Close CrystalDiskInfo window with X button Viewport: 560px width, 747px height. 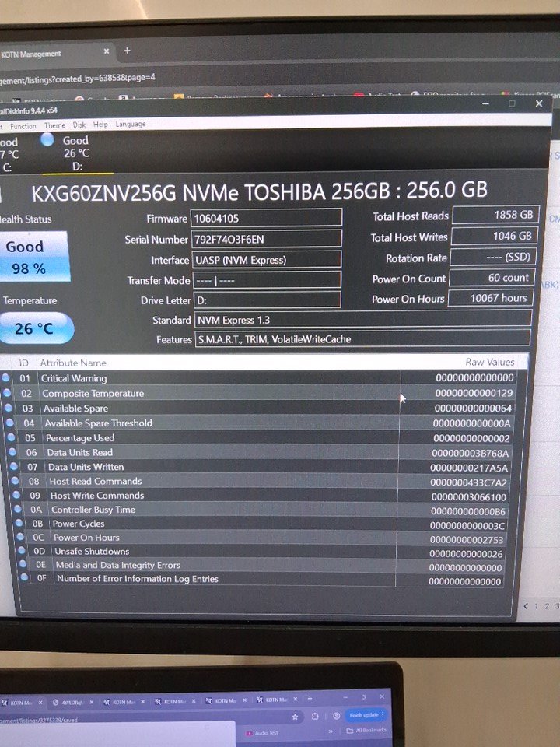[538, 103]
